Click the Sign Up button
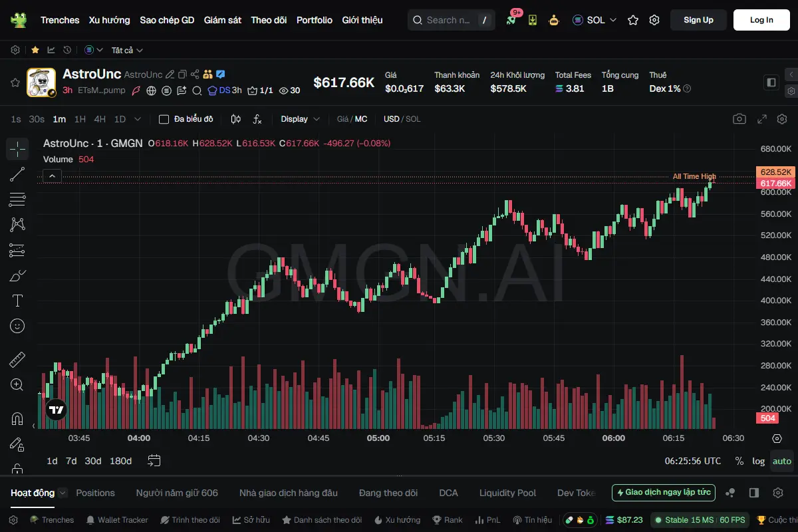 698,20
